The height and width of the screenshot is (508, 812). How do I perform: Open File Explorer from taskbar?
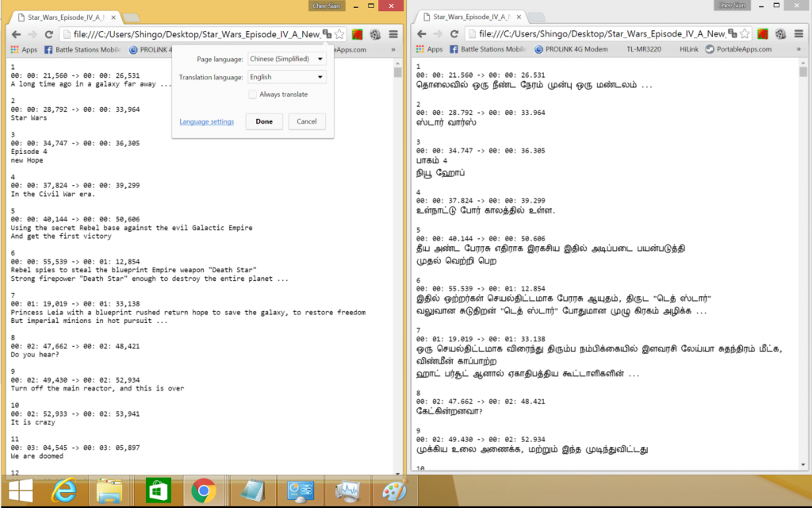109,491
